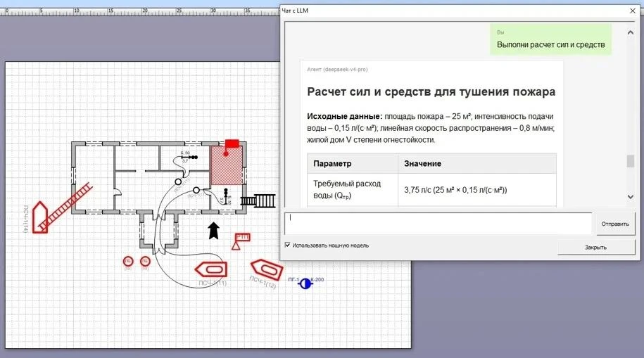Click the Отправить button
Viewport: 644px width, 358px height.
point(615,224)
